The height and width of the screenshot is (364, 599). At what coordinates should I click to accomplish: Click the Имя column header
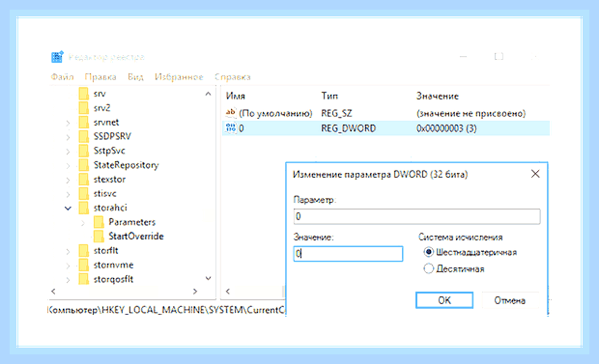[236, 96]
